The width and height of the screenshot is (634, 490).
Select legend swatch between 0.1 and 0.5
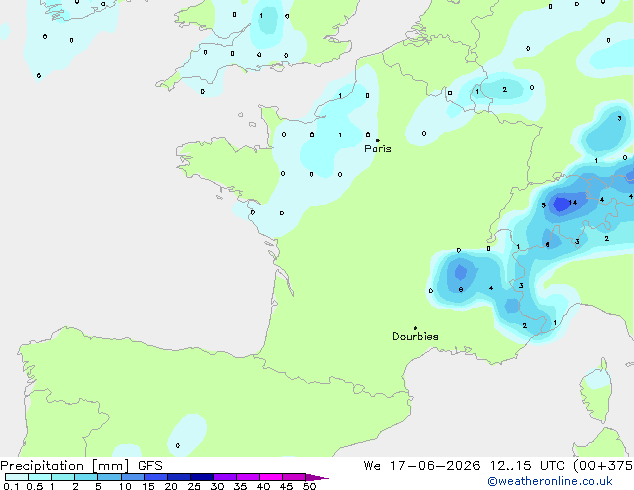[17, 477]
